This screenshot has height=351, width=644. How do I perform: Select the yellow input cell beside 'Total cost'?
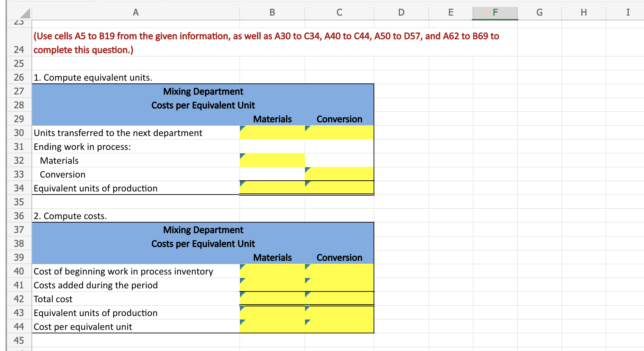click(x=272, y=299)
